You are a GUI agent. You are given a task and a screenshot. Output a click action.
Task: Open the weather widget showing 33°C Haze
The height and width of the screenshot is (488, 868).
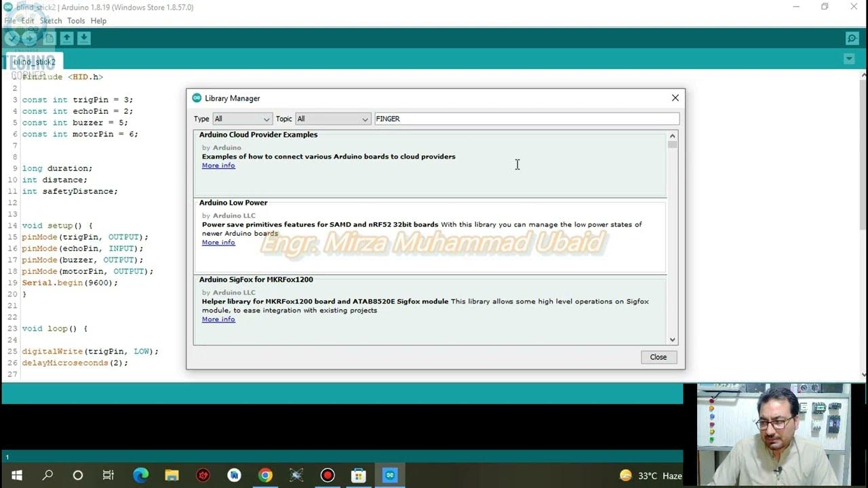click(651, 476)
